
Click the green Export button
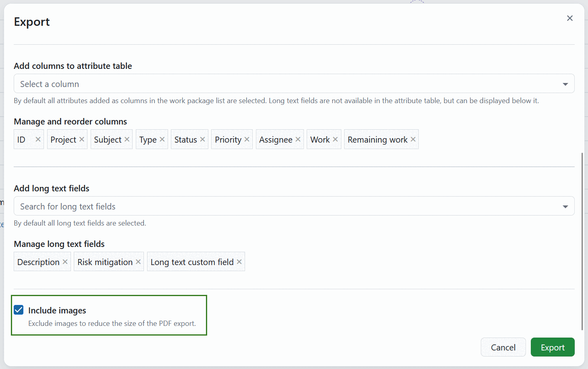pos(553,347)
